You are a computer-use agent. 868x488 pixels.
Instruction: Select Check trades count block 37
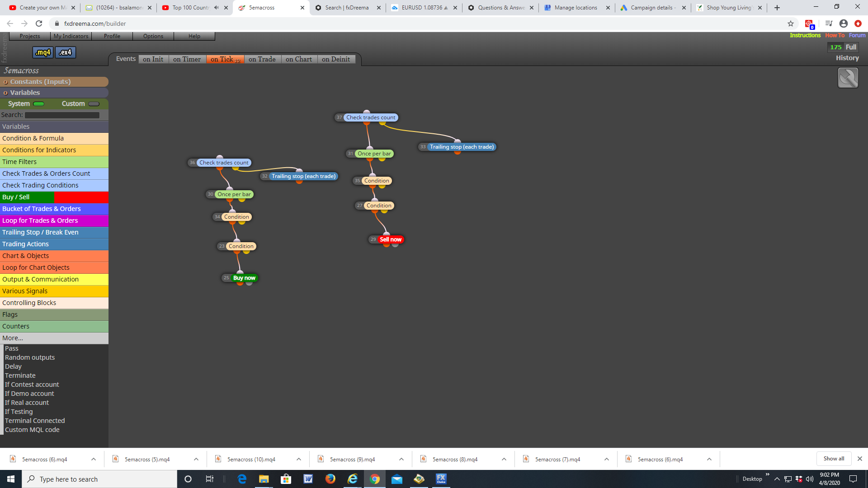coord(371,117)
